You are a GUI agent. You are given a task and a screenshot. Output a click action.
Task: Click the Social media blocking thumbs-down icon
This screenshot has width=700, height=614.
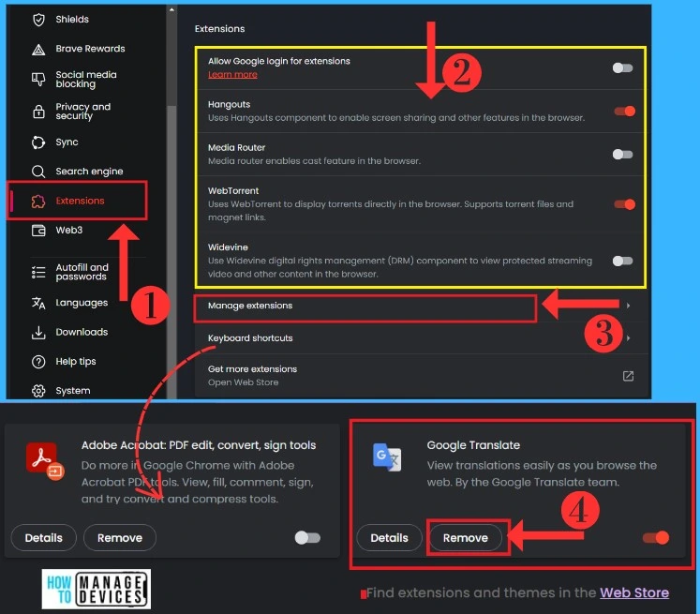coord(38,79)
